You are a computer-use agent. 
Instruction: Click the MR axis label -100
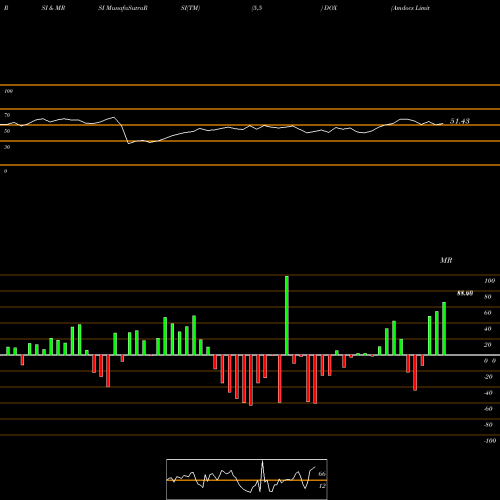pos(490,441)
